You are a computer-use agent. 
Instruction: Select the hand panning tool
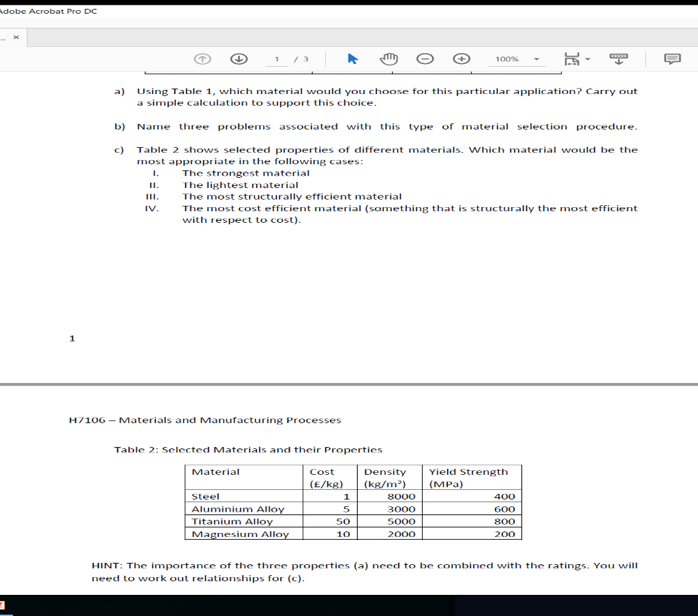tap(389, 59)
